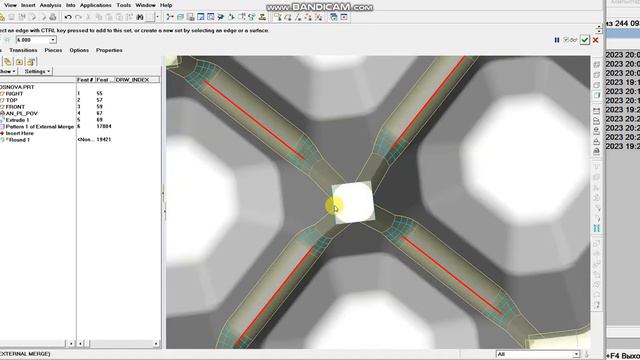Image resolution: width=640 pixels, height=360 pixels.
Task: Open the radius value dropdown arrow
Action: (53, 40)
